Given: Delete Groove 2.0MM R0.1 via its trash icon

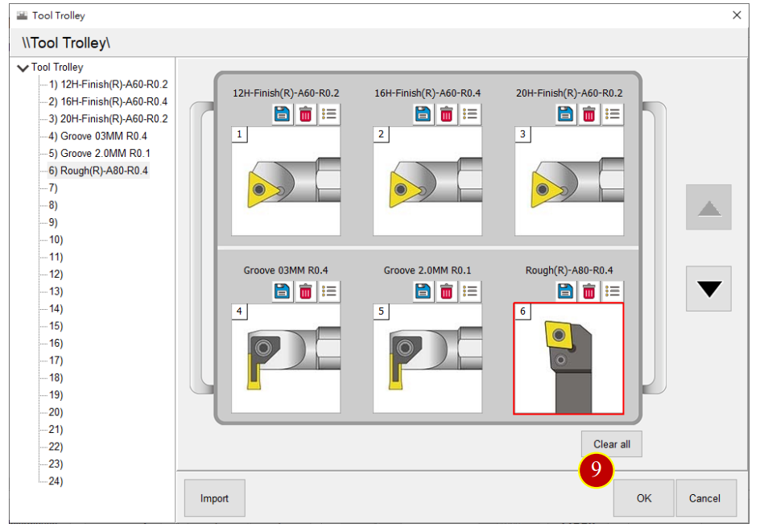Looking at the screenshot, I should [446, 291].
